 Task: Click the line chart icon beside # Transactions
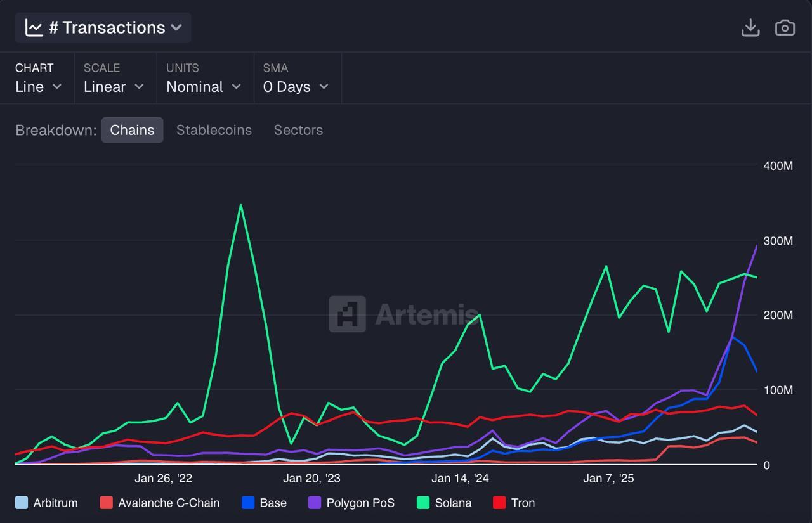pyautogui.click(x=34, y=27)
